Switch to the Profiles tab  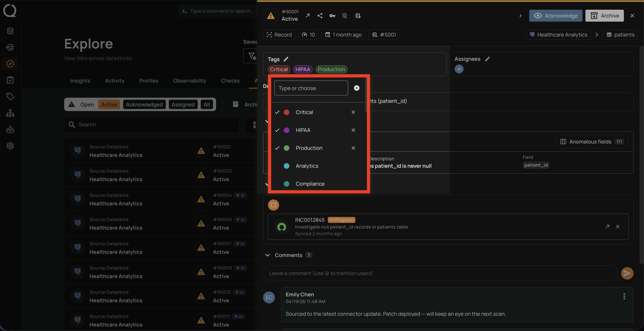tap(149, 81)
